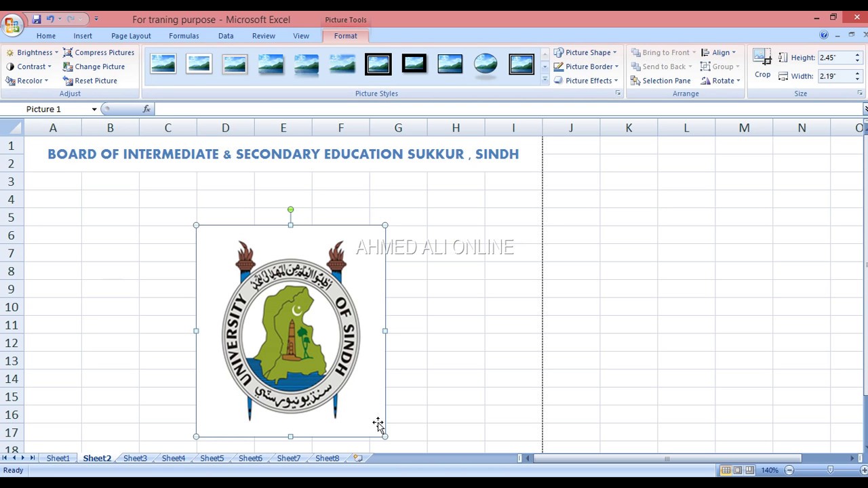868x488 pixels.
Task: Click Change Picture
Action: (x=94, y=66)
